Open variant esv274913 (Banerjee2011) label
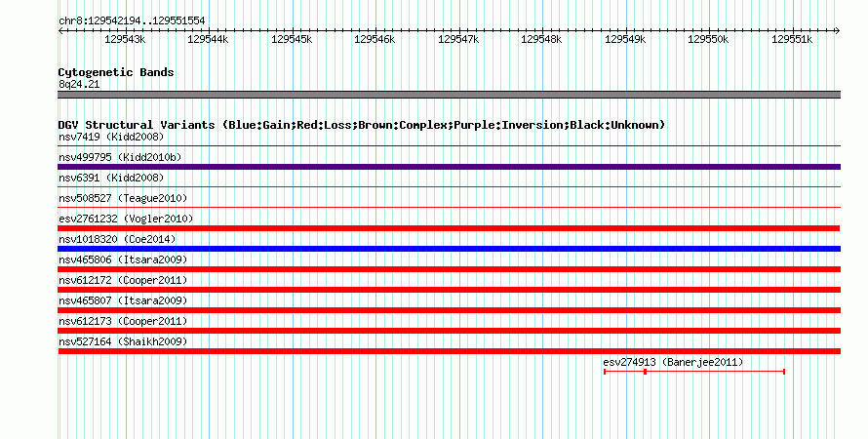The image size is (868, 439). point(673,362)
